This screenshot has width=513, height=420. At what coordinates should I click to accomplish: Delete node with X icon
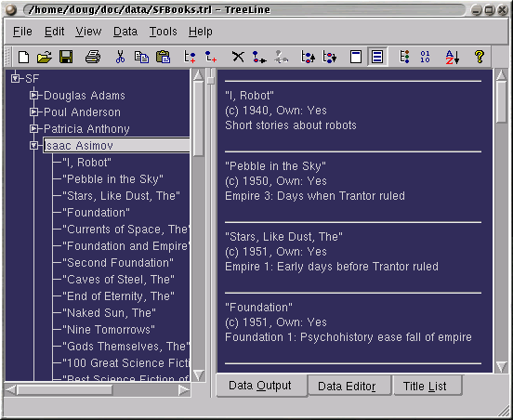tap(238, 58)
